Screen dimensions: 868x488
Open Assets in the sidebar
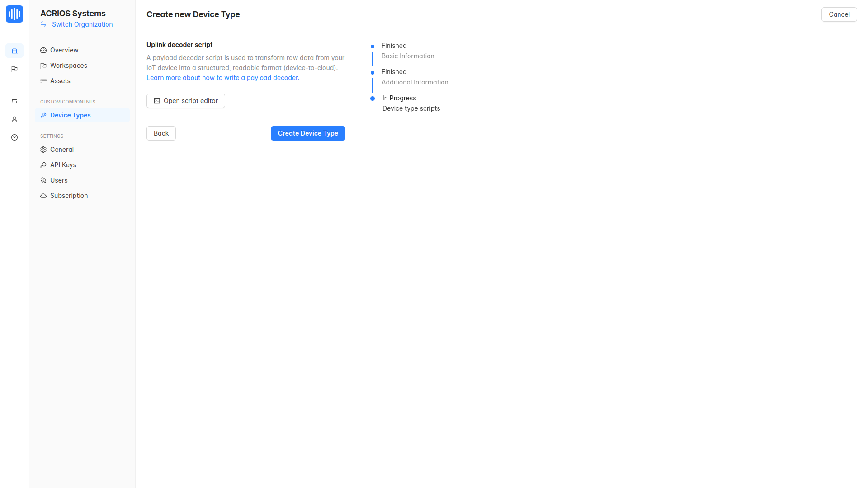pyautogui.click(x=60, y=81)
